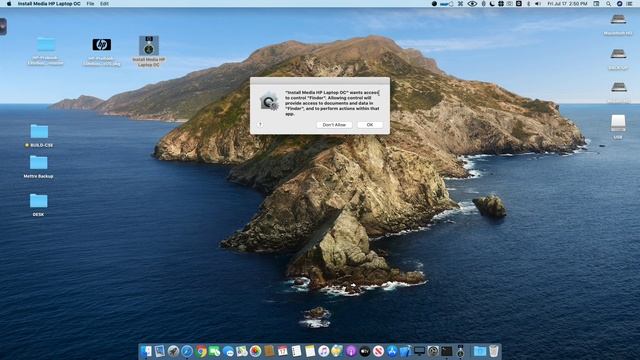Open the Downloads folder stack in the Dock

[480, 351]
